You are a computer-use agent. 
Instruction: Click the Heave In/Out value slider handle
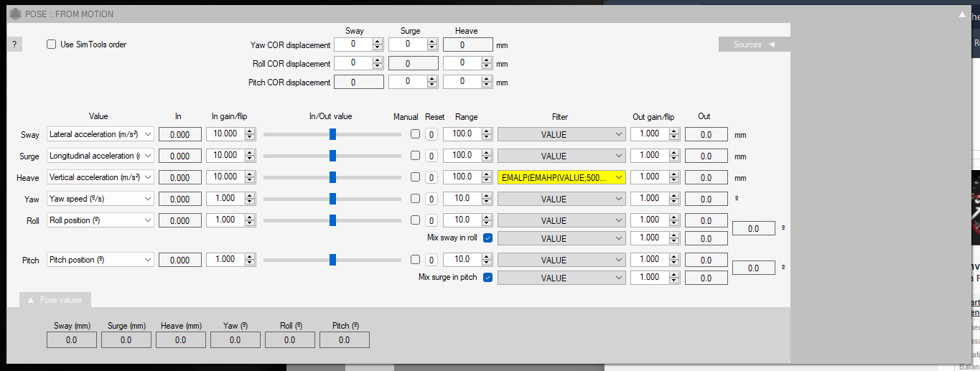(332, 177)
